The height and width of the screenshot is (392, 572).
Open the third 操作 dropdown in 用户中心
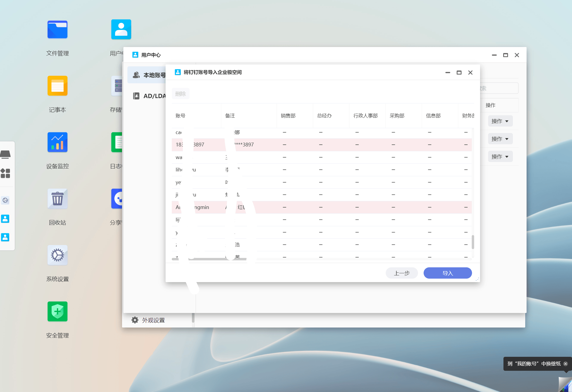click(500, 157)
